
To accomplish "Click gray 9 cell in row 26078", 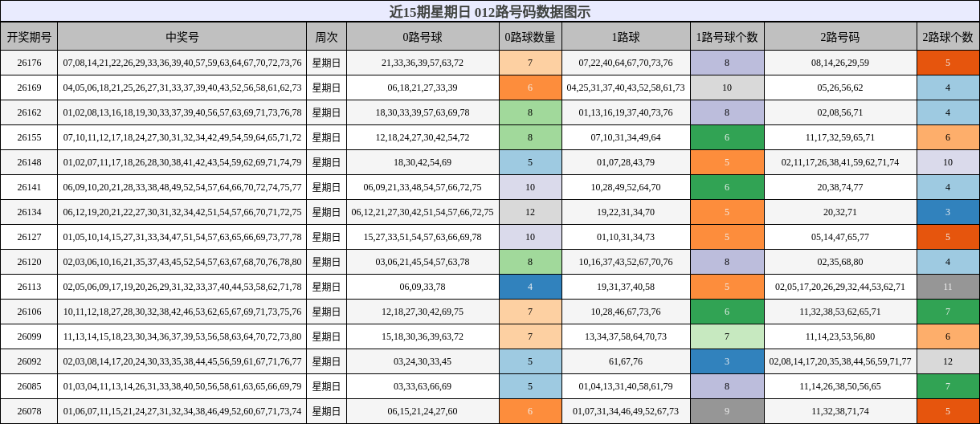I will [x=727, y=411].
